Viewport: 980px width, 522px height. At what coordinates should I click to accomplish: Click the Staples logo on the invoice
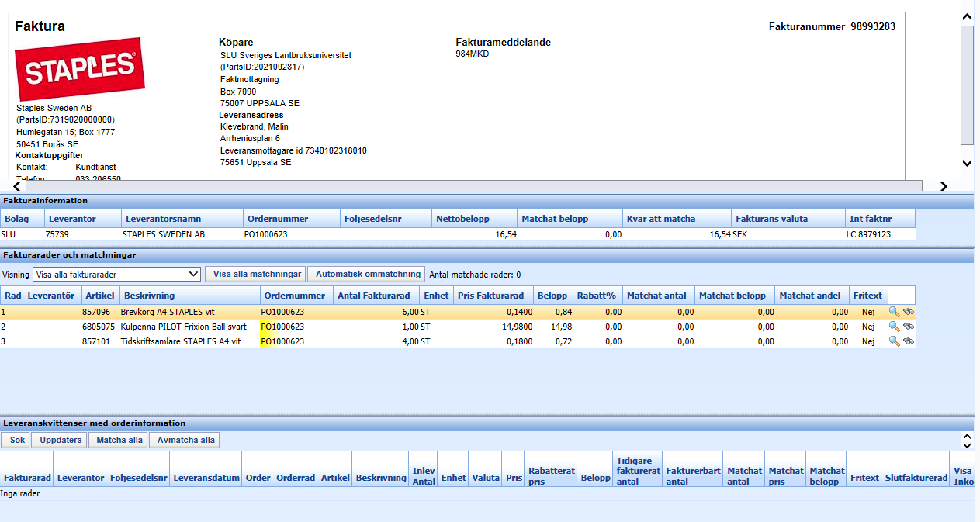pyautogui.click(x=80, y=69)
